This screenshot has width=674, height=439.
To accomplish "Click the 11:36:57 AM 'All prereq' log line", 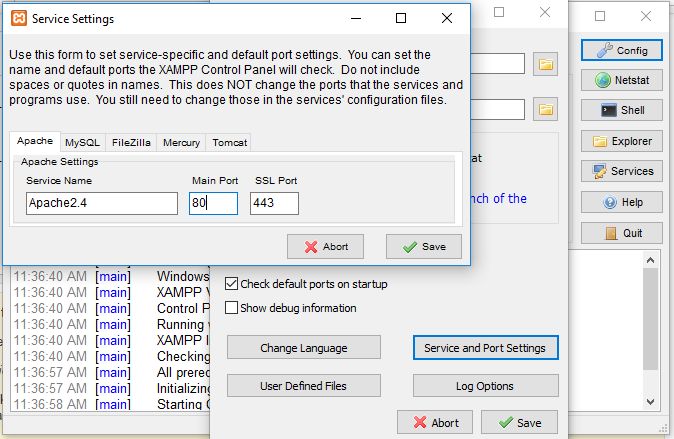I will pyautogui.click(x=111, y=372).
